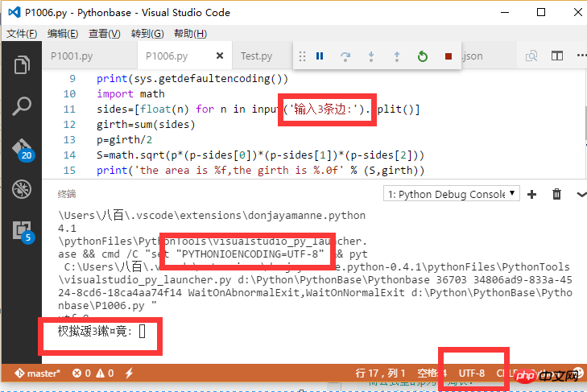The image size is (587, 392).
Task: Create a new terminal with plus icon
Action: click(531, 194)
